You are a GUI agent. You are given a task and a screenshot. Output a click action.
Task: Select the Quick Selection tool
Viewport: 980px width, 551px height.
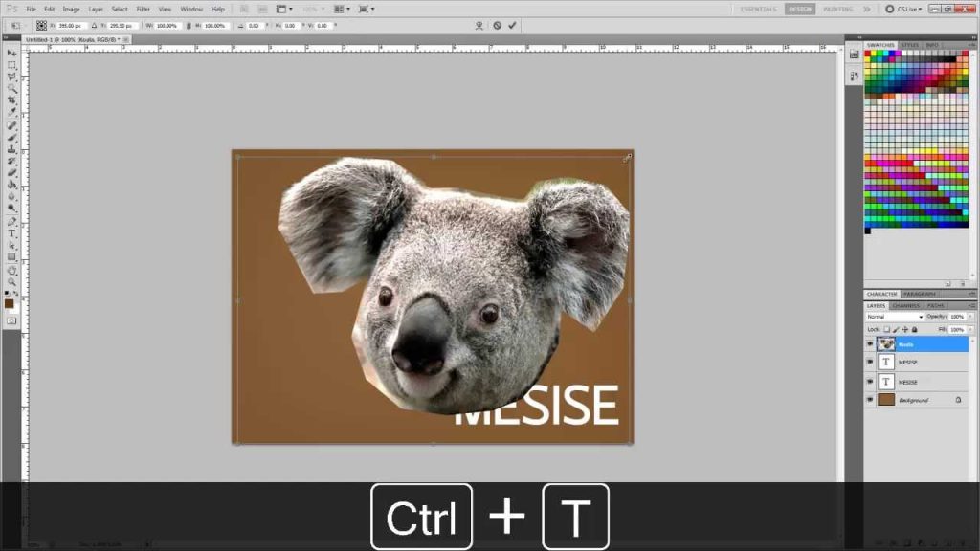coord(11,89)
